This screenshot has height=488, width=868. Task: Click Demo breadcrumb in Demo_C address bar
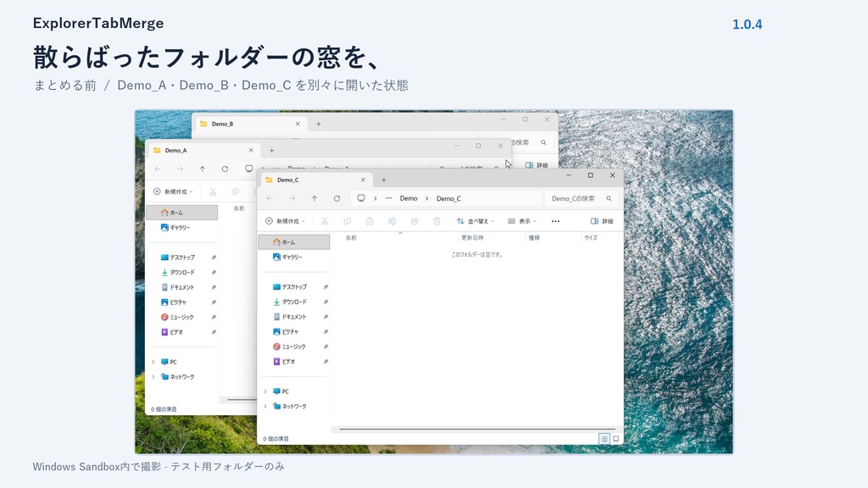(409, 198)
